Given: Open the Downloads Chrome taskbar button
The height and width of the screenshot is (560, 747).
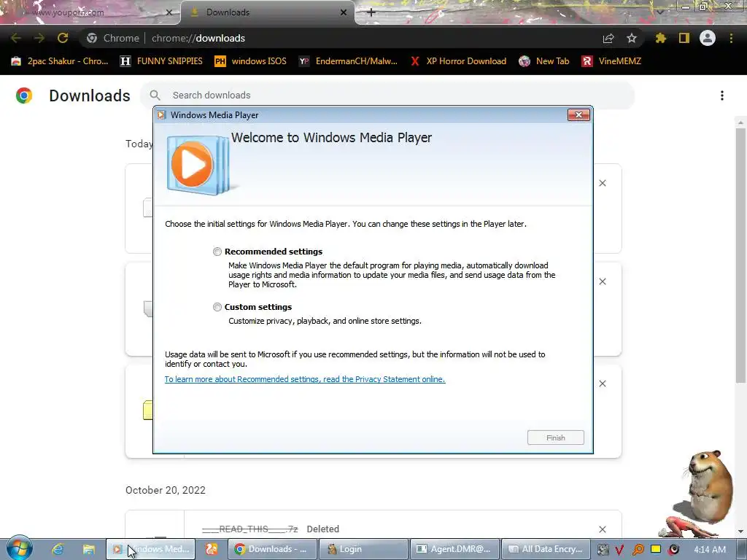Looking at the screenshot, I should tap(272, 549).
